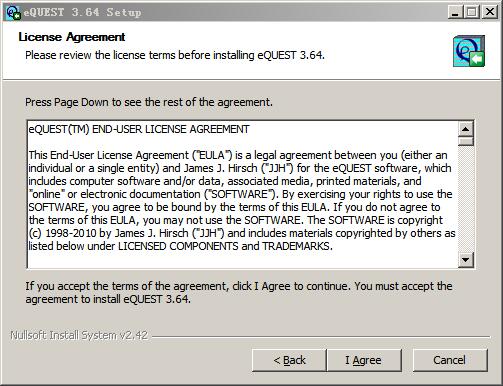Select the license scrollbar thumb
Screen dimensions: 503x386
tap(465, 141)
